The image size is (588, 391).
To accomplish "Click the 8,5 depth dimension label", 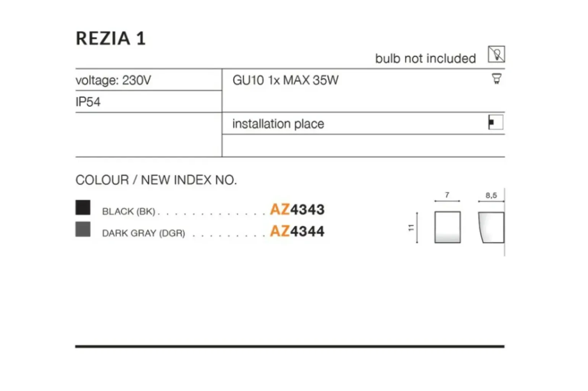I will pyautogui.click(x=491, y=195).
